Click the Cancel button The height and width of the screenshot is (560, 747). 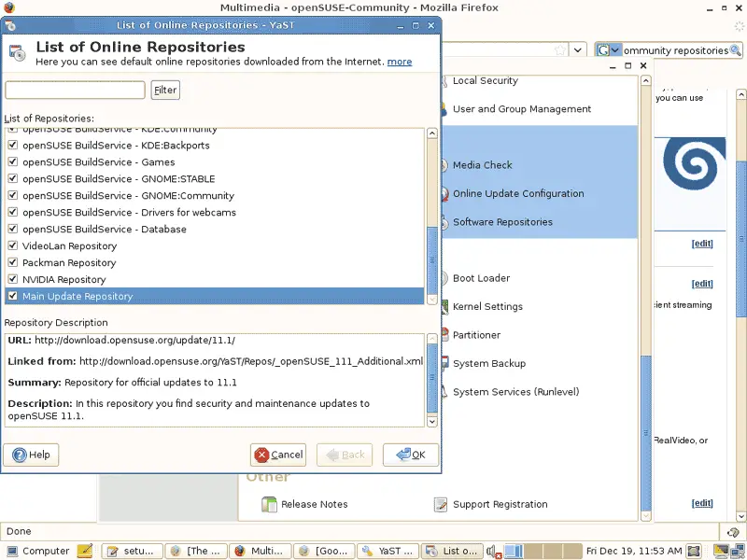[278, 455]
